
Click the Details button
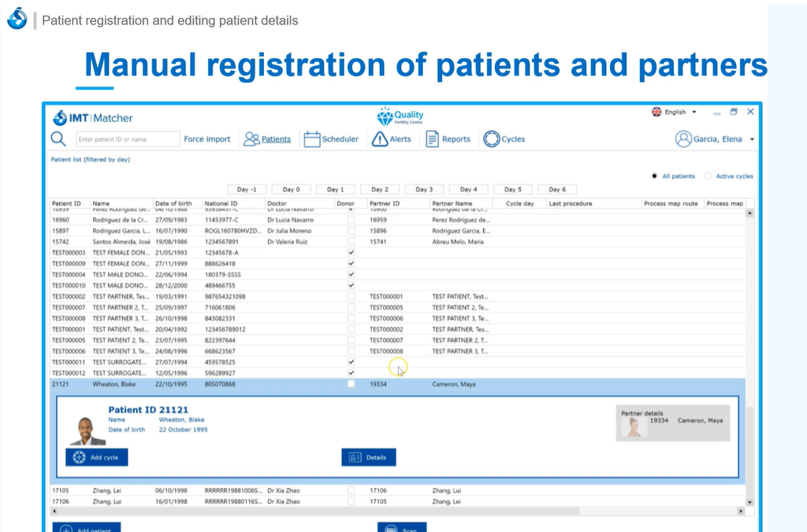click(369, 457)
